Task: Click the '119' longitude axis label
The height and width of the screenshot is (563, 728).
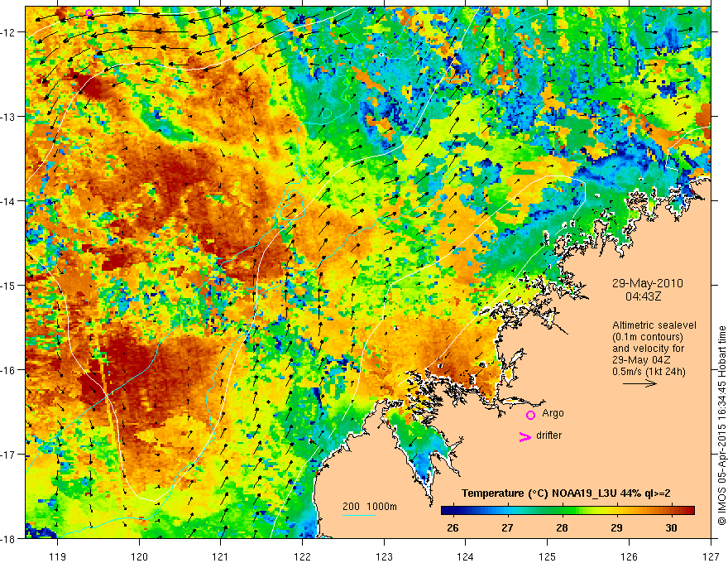Action: (58, 556)
